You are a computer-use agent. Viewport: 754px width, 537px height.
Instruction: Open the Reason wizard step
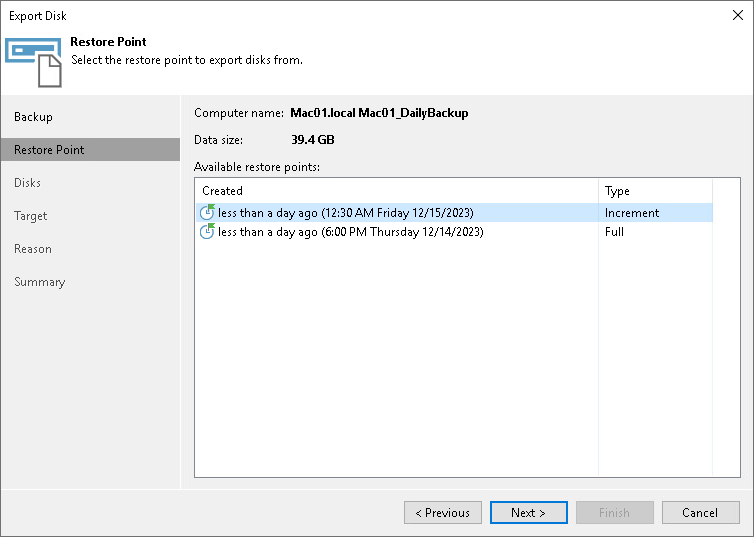coord(33,249)
